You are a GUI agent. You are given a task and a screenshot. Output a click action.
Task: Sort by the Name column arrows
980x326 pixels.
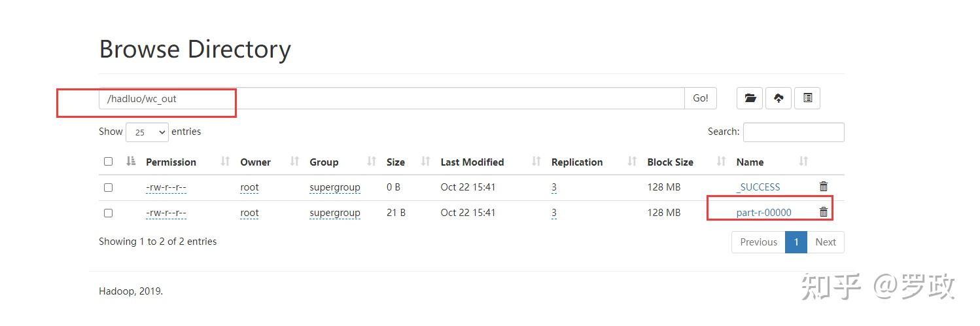point(803,162)
